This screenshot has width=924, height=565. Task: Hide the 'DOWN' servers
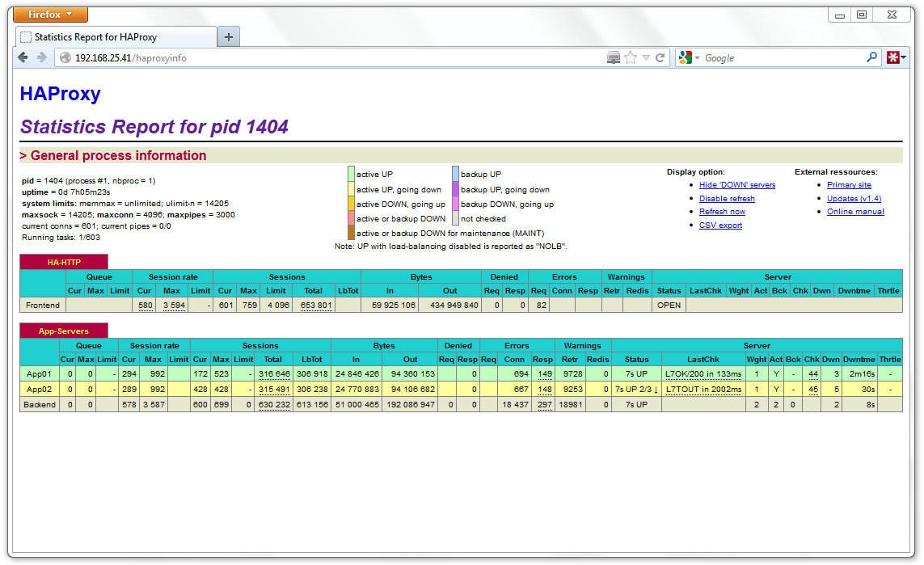click(x=736, y=184)
